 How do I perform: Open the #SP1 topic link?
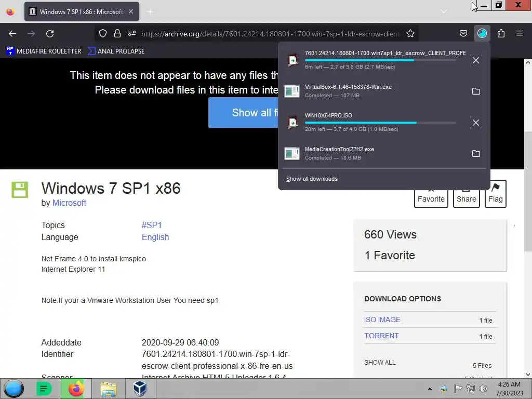click(151, 225)
